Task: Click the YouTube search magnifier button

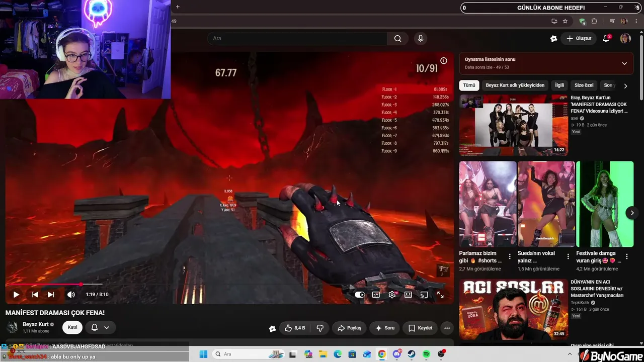Action: click(x=397, y=39)
